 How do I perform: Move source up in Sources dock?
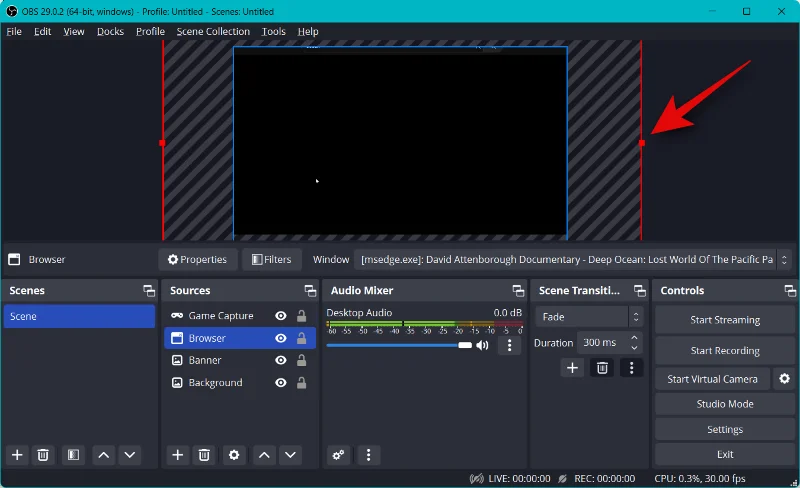point(264,455)
